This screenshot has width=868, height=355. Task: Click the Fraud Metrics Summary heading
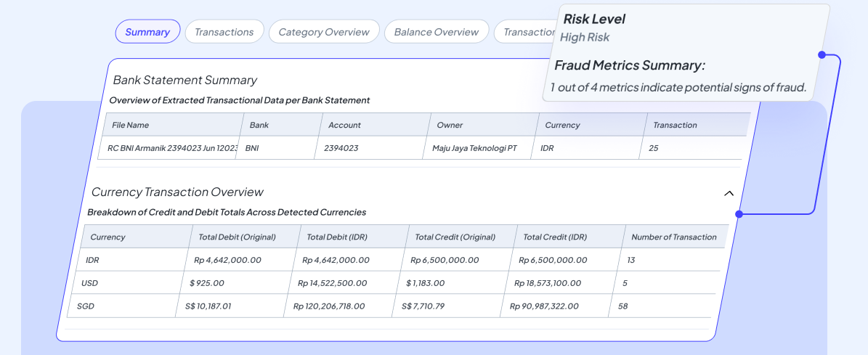tap(630, 65)
